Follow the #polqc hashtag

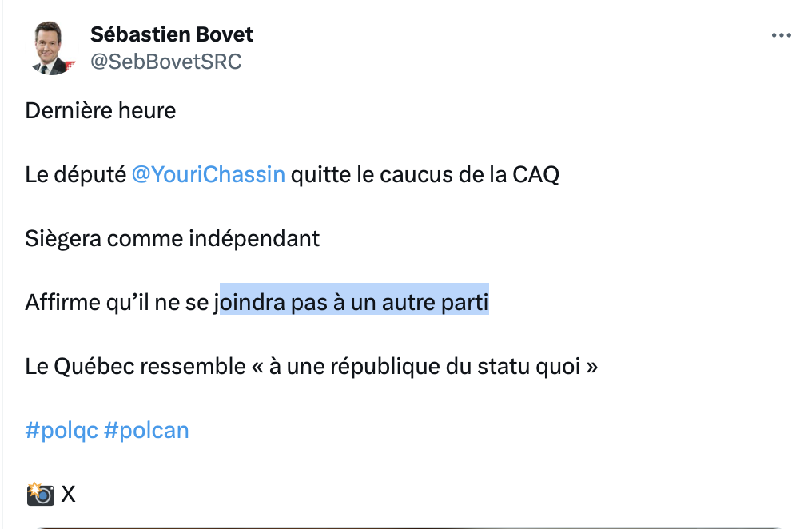pos(62,431)
